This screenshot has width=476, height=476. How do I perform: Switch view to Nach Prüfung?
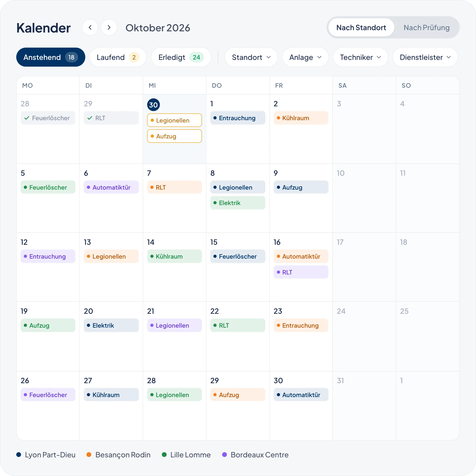426,27
